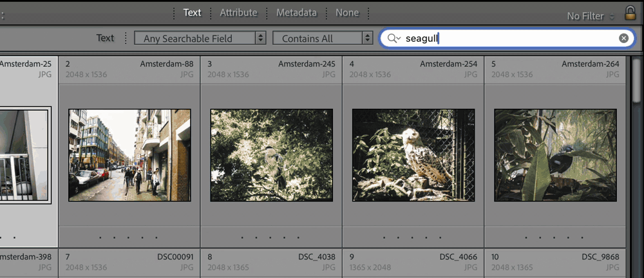Select the None filter tab
The height and width of the screenshot is (278, 644).
click(x=347, y=13)
